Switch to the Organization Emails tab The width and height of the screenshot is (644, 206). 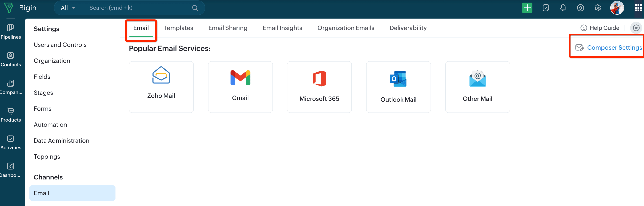pyautogui.click(x=346, y=28)
